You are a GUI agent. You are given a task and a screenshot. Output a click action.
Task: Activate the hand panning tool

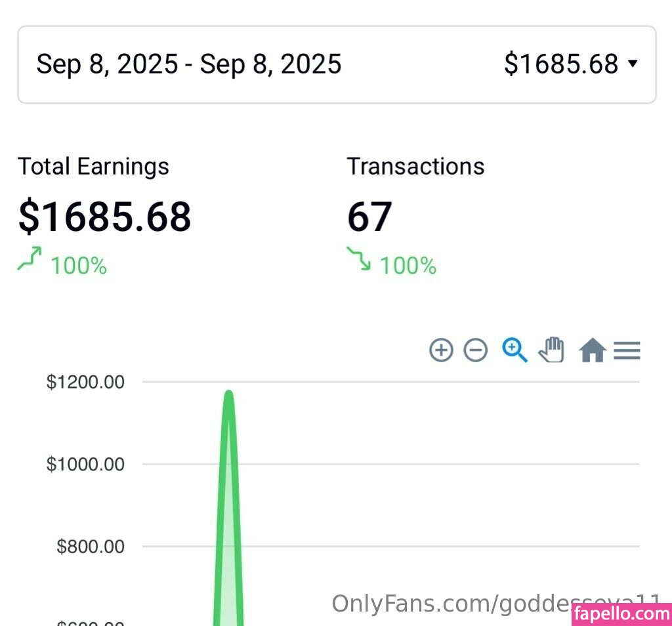tap(551, 350)
